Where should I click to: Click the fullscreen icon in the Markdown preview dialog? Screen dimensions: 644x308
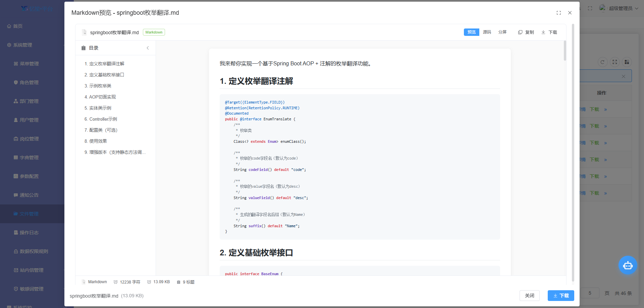tap(558, 13)
